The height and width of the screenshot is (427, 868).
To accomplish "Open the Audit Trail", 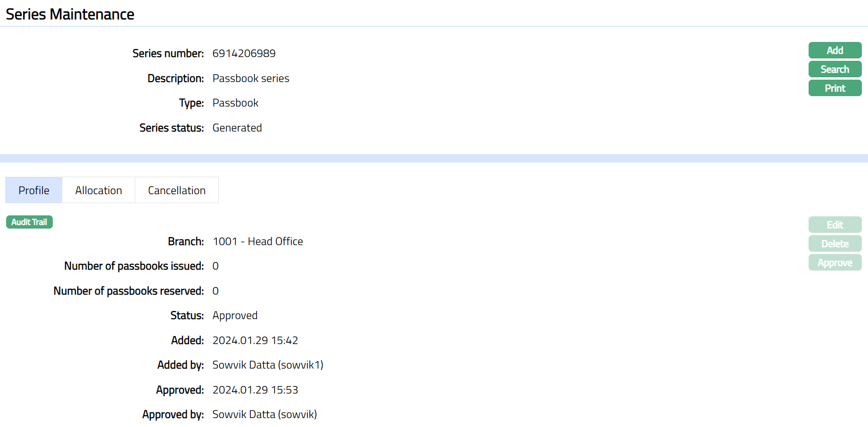I will click(x=29, y=222).
